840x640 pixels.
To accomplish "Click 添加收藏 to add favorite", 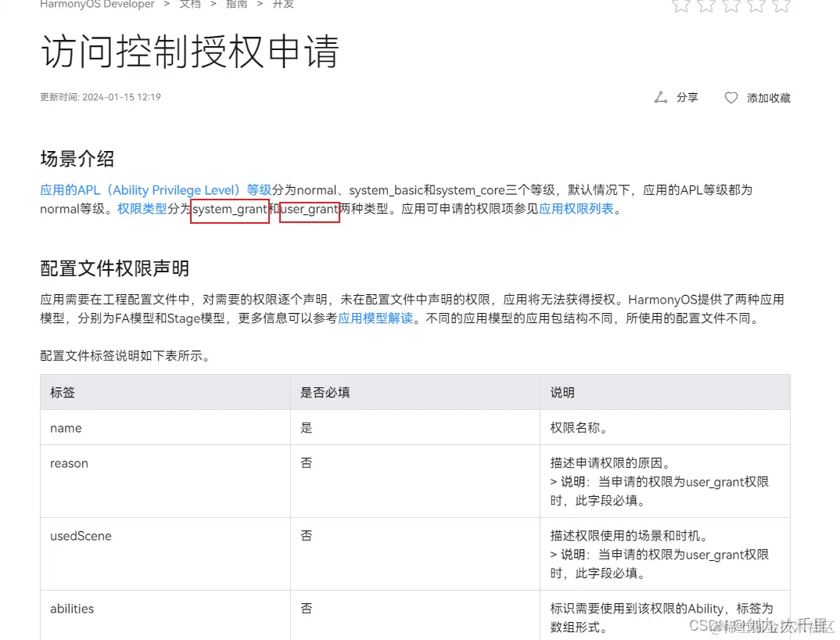I will [769, 98].
